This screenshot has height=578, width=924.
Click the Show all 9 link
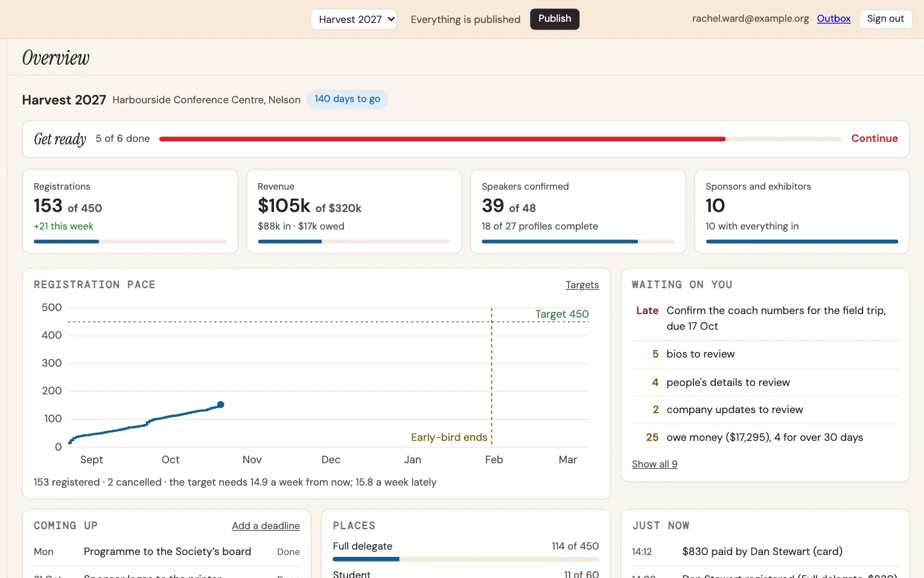point(655,464)
